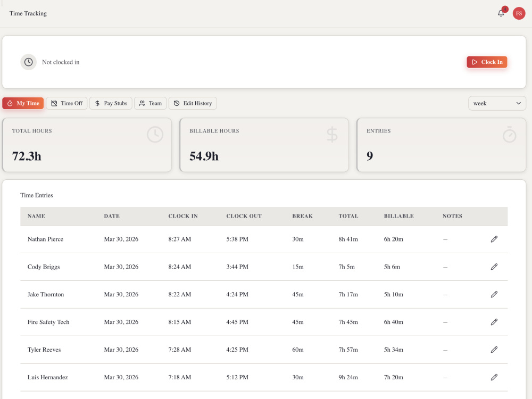Click the TOTAL column header
Image resolution: width=532 pixels, height=399 pixels.
348,216
